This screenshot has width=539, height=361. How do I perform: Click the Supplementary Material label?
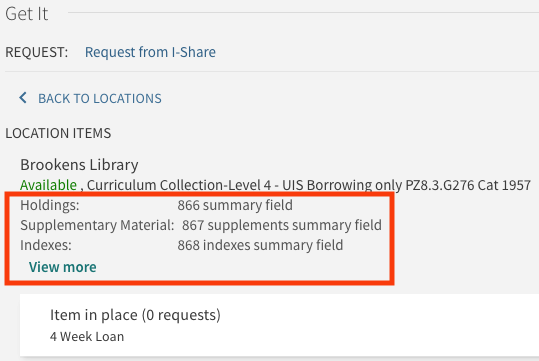(x=97, y=225)
